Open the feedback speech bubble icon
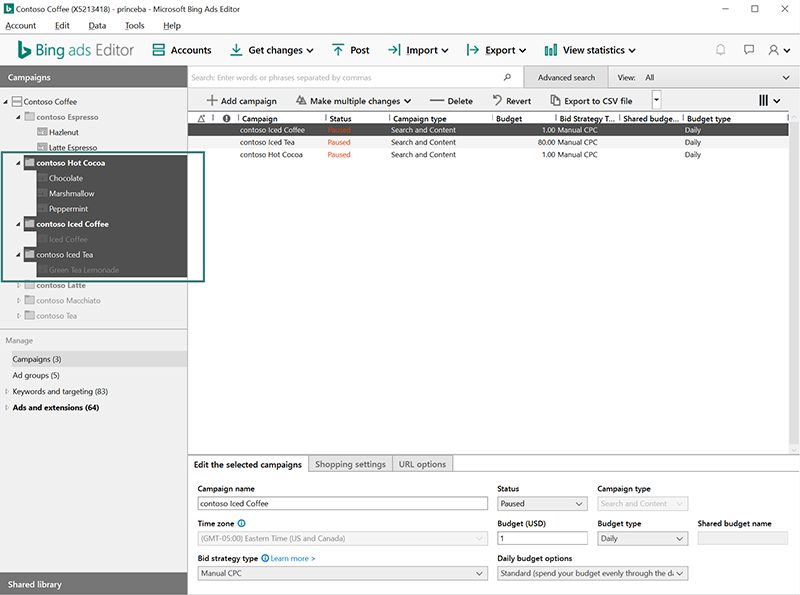The width and height of the screenshot is (800, 595). [748, 49]
